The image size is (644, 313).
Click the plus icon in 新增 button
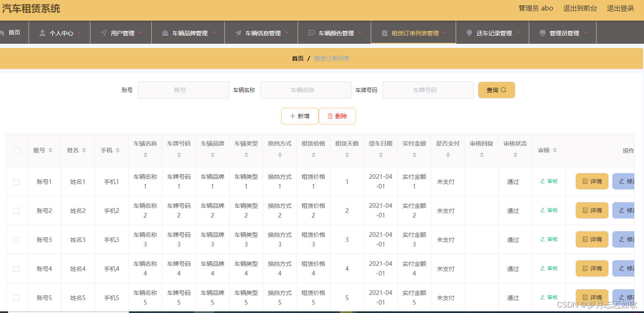click(293, 116)
